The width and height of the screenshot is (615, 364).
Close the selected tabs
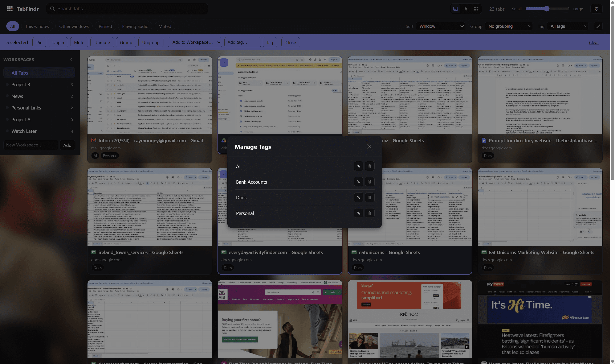290,42
